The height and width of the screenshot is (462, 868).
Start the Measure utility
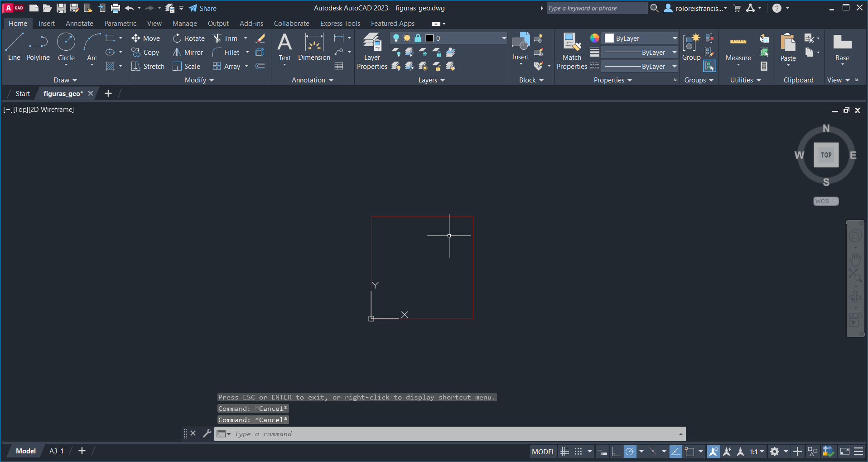pos(738,48)
